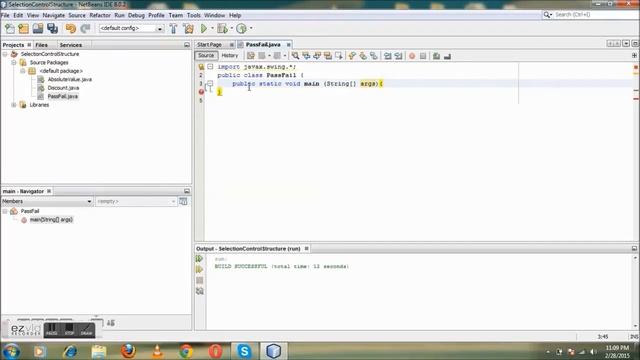Click the ezvid Draw button

pos(87,330)
